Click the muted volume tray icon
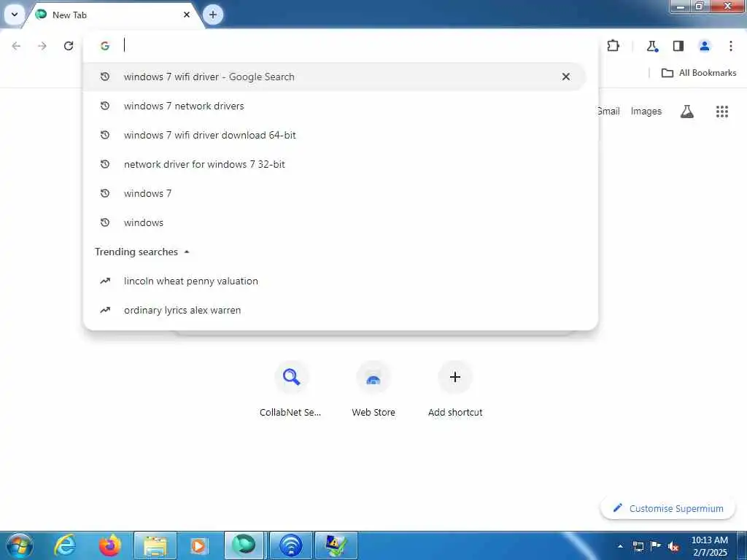Screen dimensions: 747x560 [673, 546]
